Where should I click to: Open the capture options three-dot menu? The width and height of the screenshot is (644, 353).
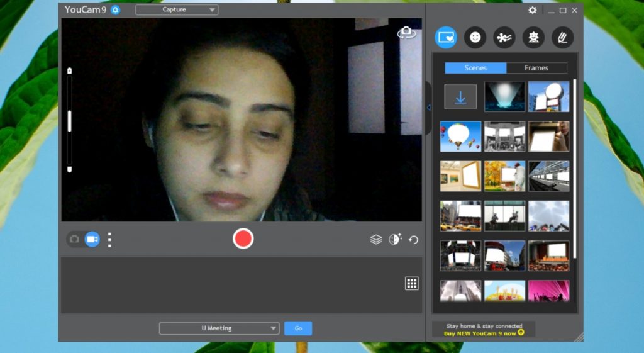109,240
